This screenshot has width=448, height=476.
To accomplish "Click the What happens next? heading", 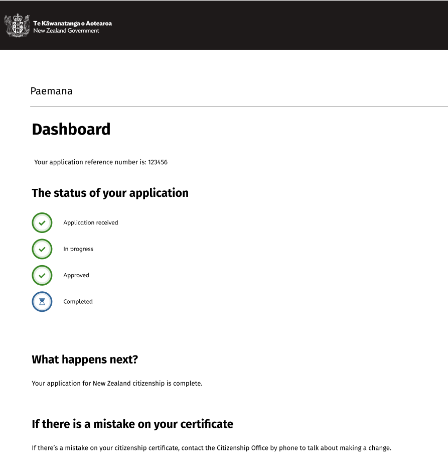I will pos(85,360).
